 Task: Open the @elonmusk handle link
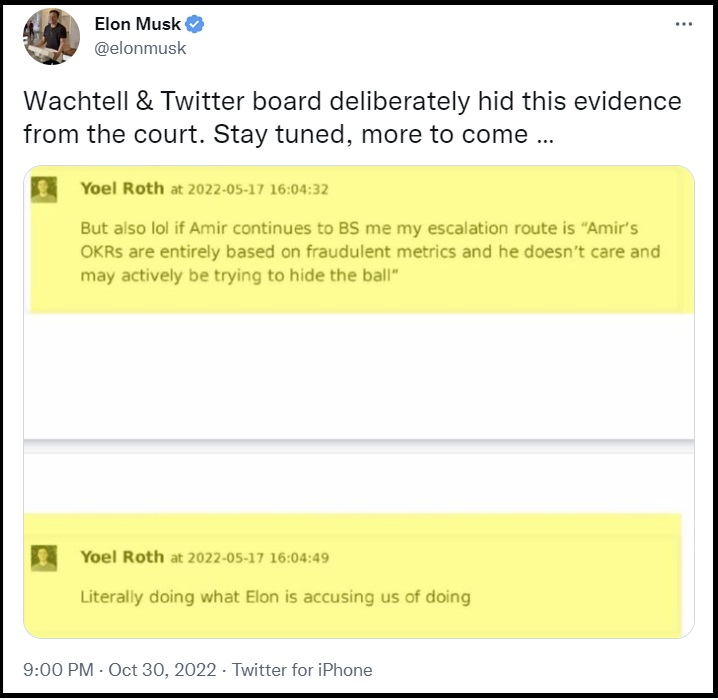point(140,48)
